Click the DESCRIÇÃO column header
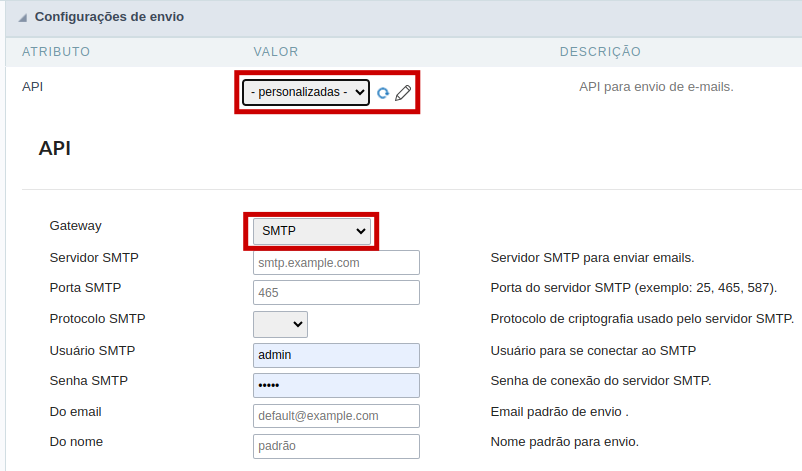Screen dimensions: 802x471 coord(600,51)
